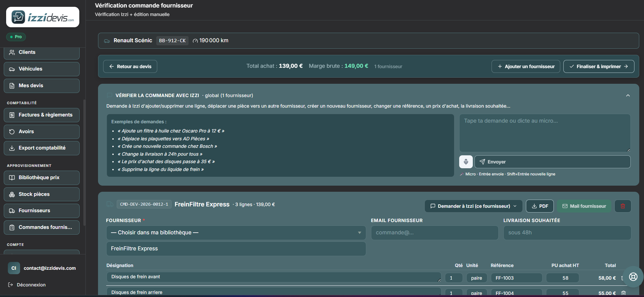Click the refund arrow icon beside Avoirs

point(12,132)
